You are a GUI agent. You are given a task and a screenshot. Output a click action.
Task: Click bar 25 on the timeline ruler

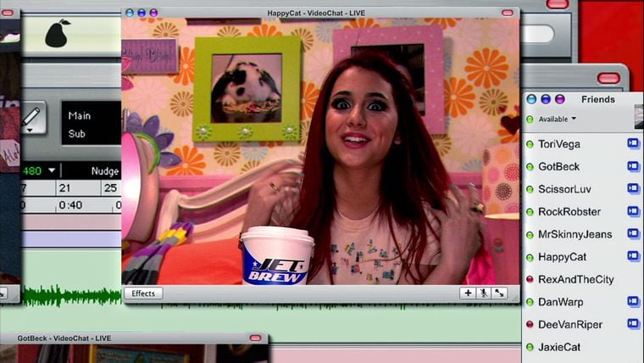click(110, 188)
